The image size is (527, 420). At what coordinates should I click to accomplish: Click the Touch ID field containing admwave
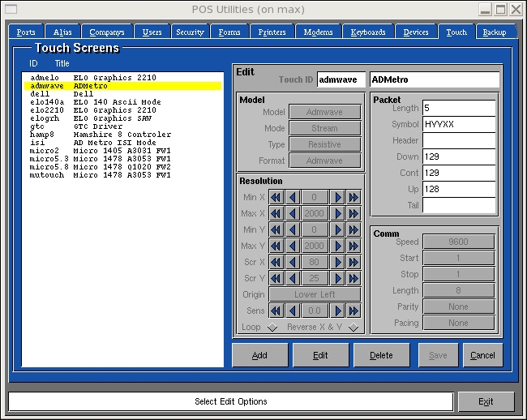[341, 79]
